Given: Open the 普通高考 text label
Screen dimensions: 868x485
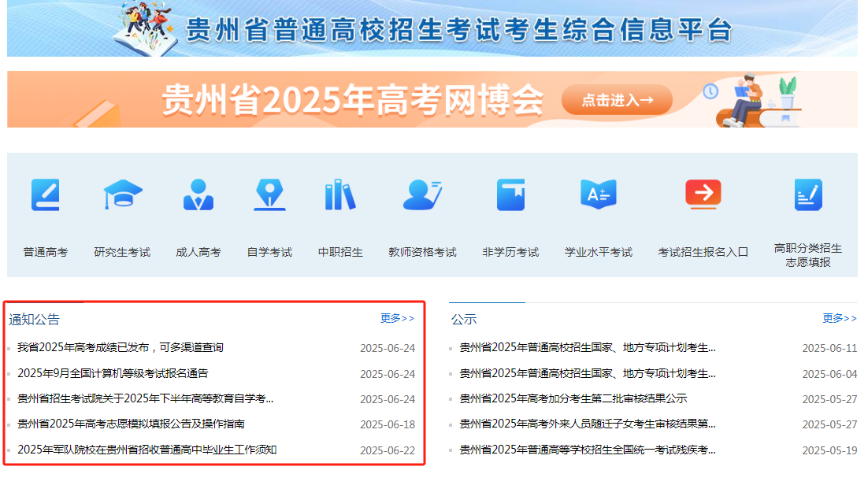Looking at the screenshot, I should pos(46,253).
